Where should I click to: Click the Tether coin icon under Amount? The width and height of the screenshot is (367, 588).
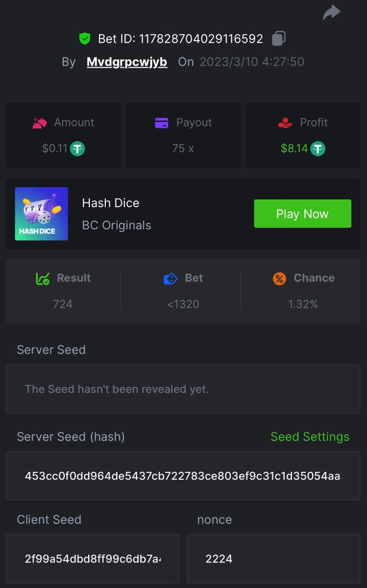tap(77, 148)
